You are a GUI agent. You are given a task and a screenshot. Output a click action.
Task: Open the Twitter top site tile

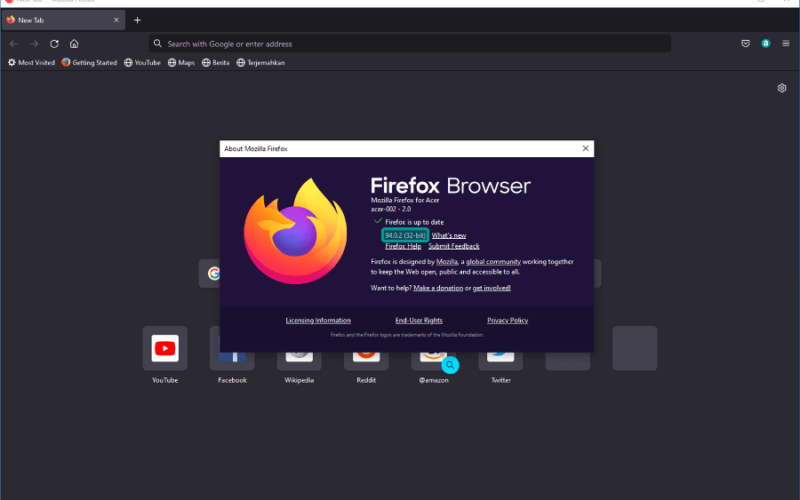coord(501,360)
